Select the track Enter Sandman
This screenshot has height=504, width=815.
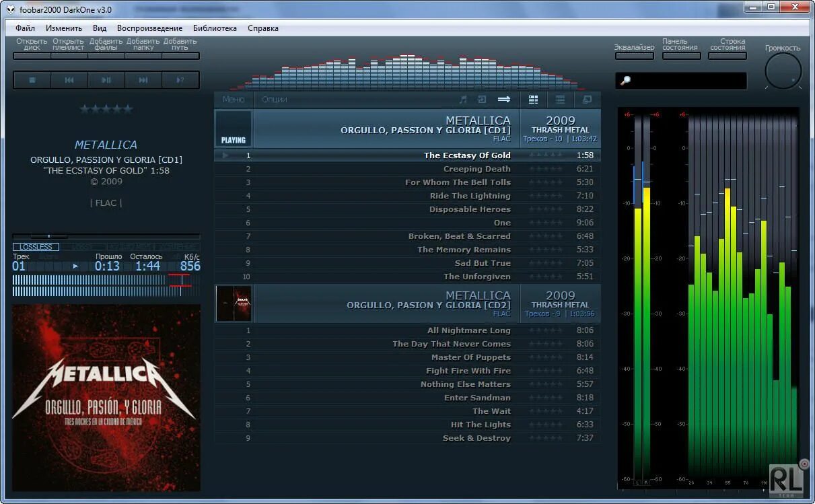point(408,398)
